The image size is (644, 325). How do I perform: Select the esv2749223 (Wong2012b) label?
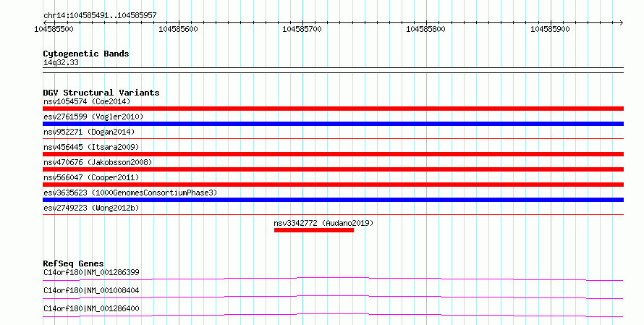click(91, 208)
